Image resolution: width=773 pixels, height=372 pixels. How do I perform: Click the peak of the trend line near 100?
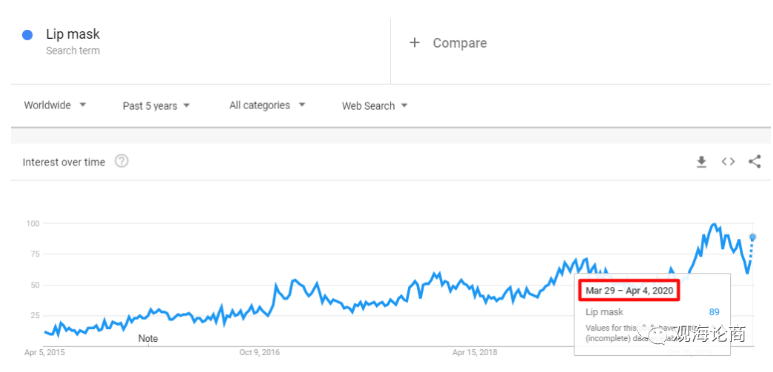(x=714, y=225)
